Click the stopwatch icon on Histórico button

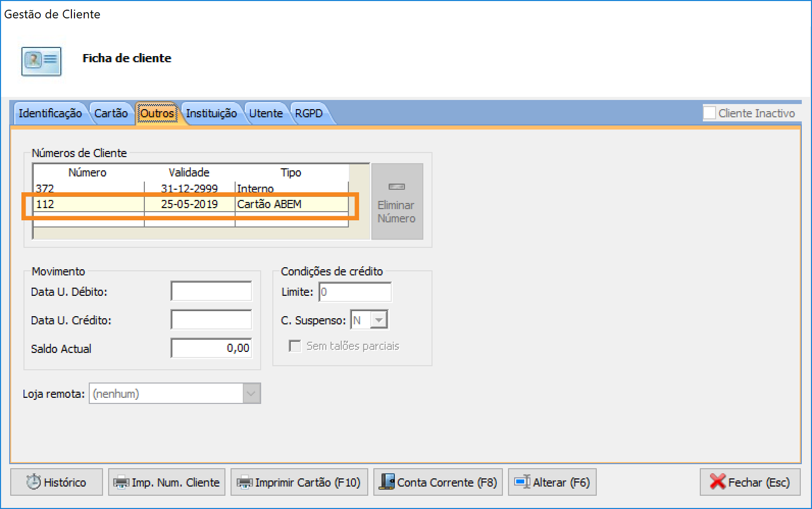[x=34, y=482]
